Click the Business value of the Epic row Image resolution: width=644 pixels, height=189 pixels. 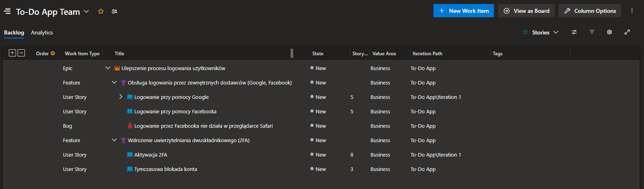pos(380,68)
